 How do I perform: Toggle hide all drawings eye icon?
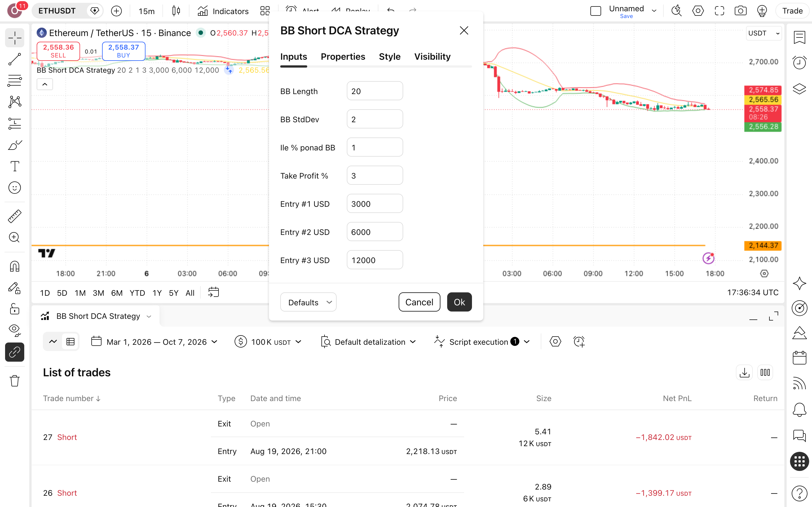[14, 330]
